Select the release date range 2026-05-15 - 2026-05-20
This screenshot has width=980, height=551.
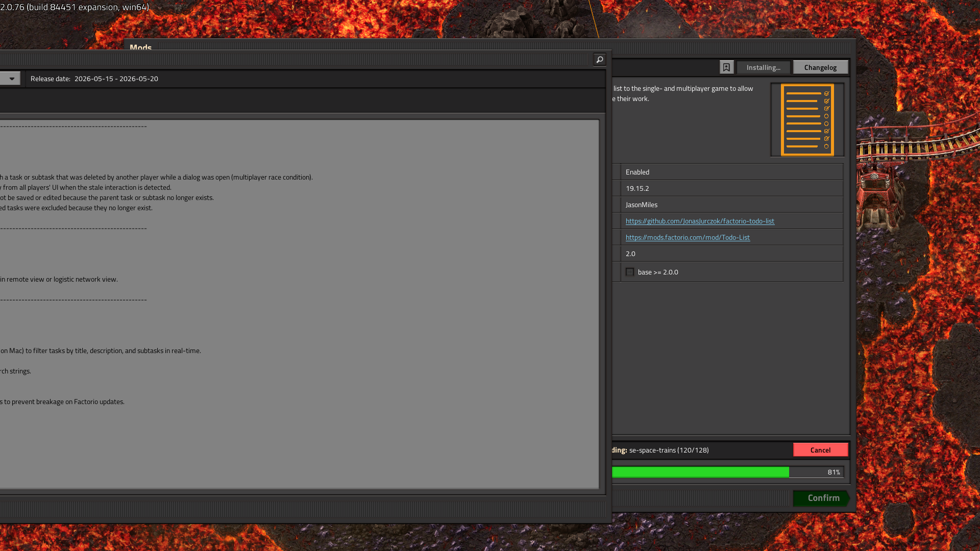[116, 79]
